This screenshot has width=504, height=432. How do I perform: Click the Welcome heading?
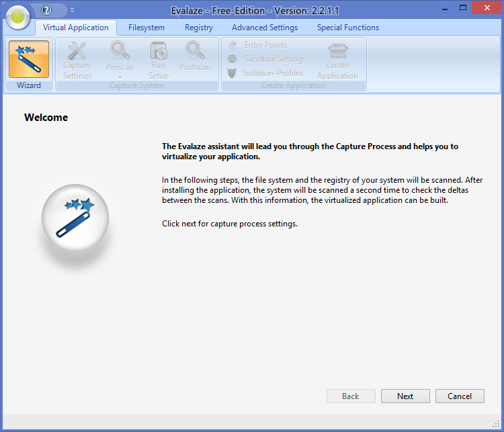click(x=46, y=118)
